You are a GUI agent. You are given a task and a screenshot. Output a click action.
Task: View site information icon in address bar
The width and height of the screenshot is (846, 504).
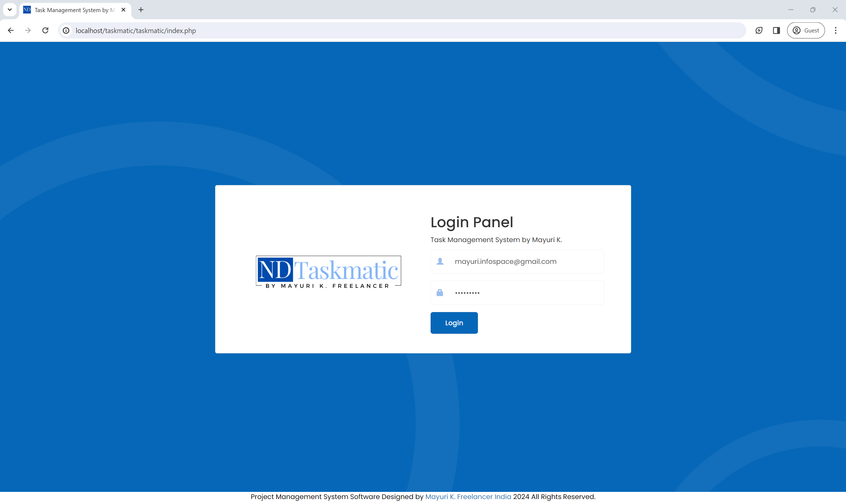point(66,31)
